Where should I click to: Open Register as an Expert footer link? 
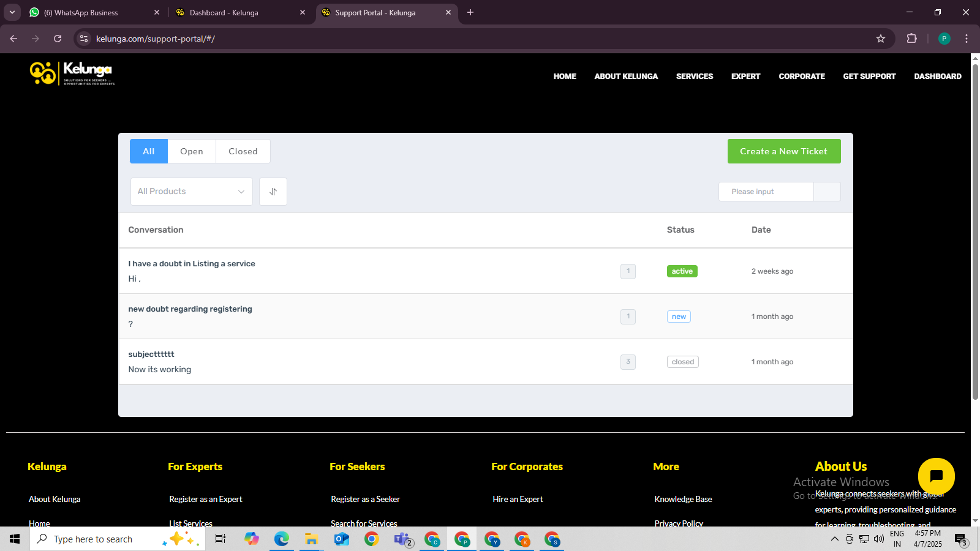pyautogui.click(x=206, y=499)
